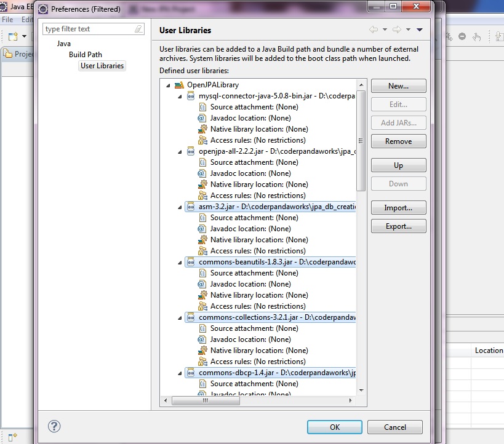Screen dimensions: 504x444
Task: Click the asm-3.2.jar file icon
Action: click(191, 207)
